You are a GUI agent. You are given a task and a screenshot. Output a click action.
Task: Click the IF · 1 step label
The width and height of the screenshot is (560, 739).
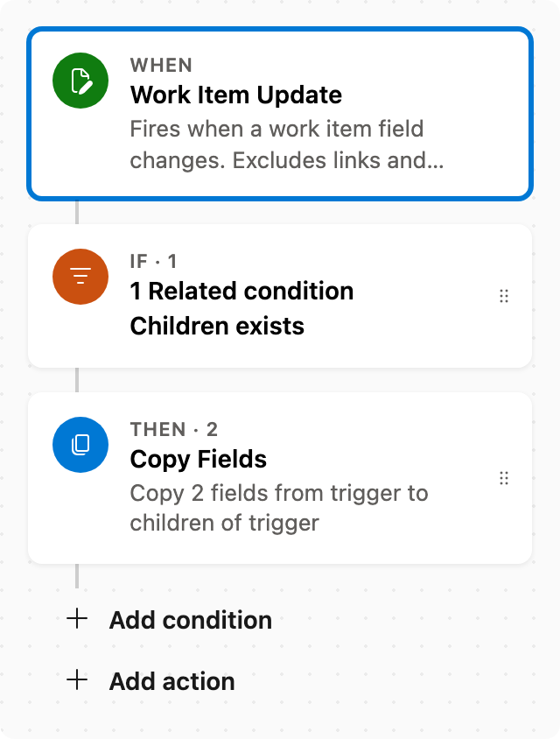(x=153, y=261)
